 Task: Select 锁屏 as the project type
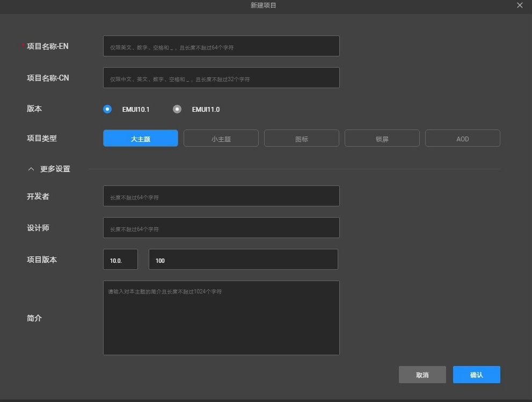point(382,138)
